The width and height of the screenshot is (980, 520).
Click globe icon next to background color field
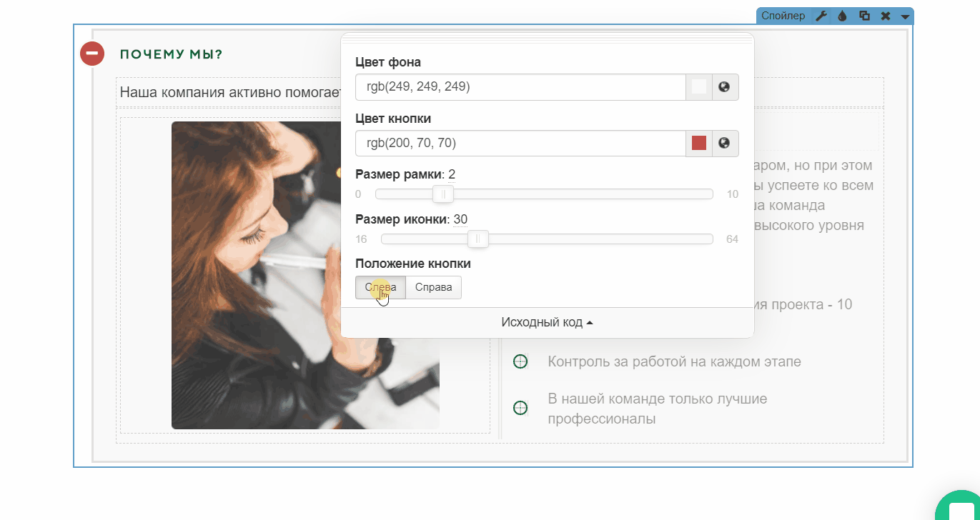725,87
